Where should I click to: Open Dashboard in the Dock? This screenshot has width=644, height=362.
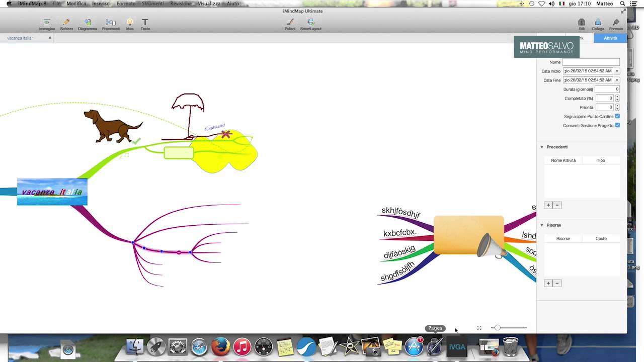(264, 347)
